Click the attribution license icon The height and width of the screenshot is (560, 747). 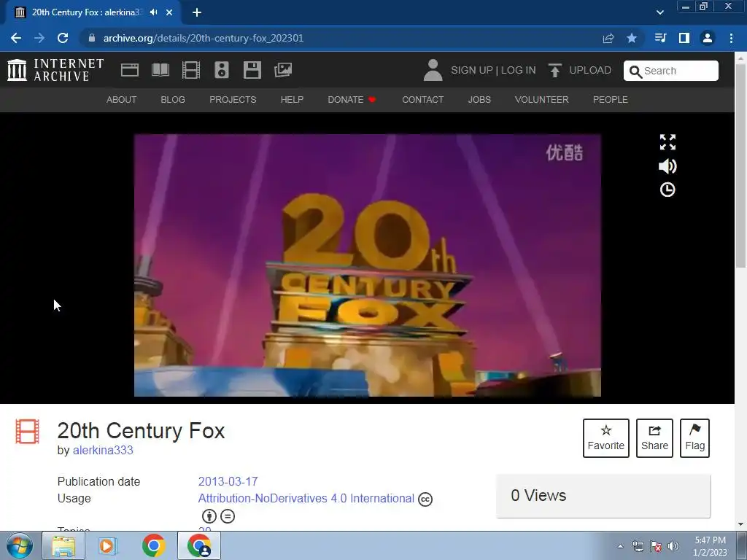click(209, 516)
